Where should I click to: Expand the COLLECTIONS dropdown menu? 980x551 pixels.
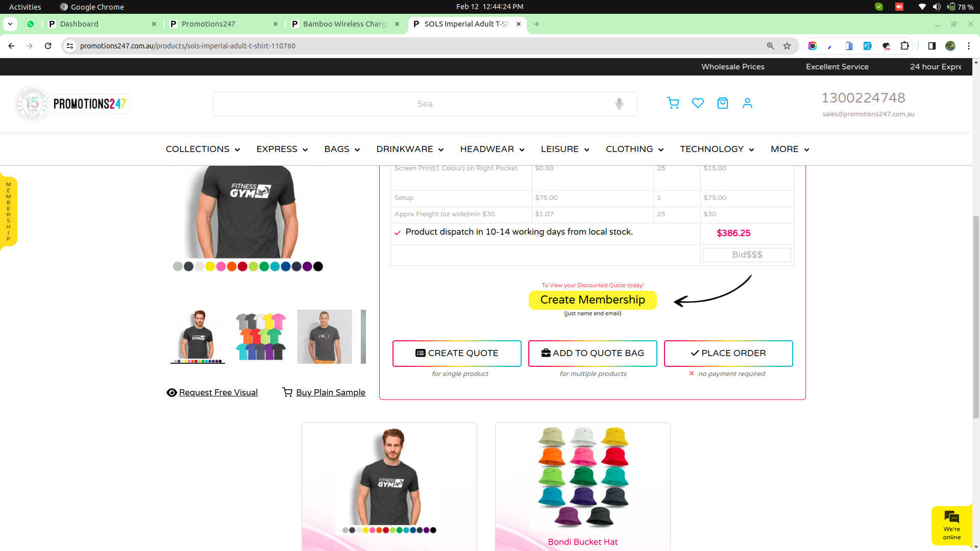coord(203,149)
